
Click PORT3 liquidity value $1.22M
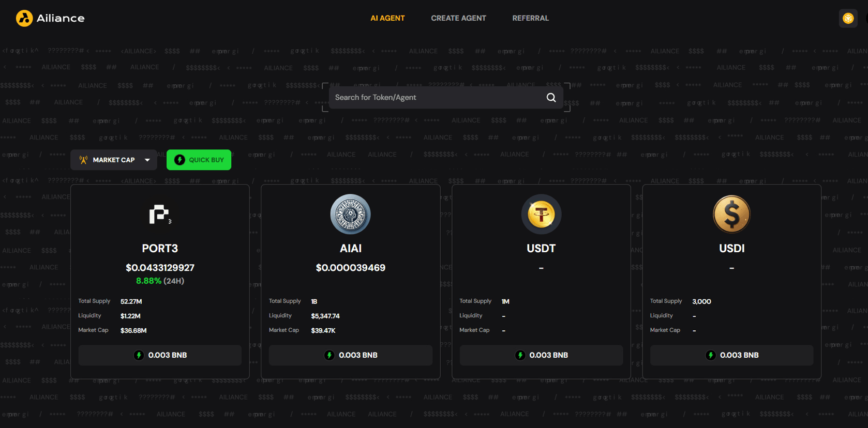coord(130,316)
